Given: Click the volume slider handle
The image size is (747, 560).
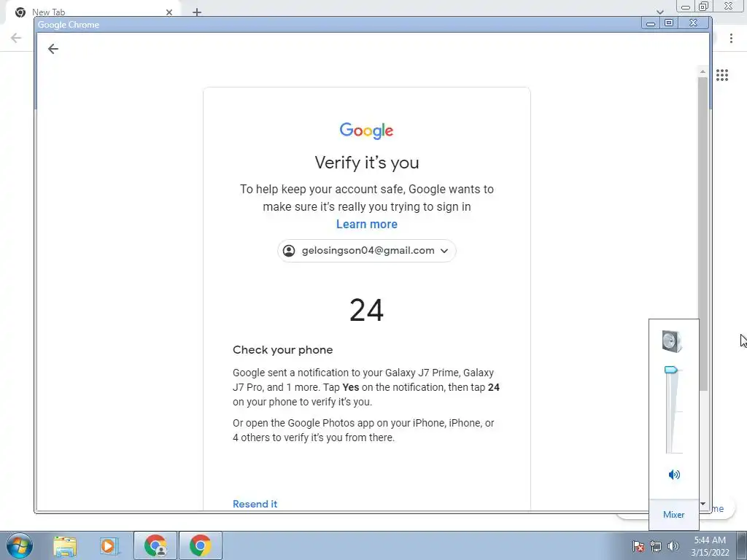Looking at the screenshot, I should 671,370.
